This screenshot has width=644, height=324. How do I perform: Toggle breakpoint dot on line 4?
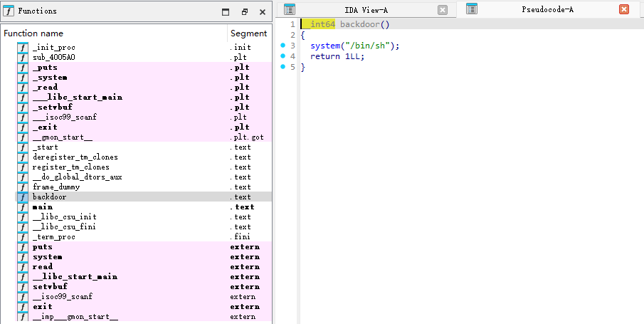(283, 56)
